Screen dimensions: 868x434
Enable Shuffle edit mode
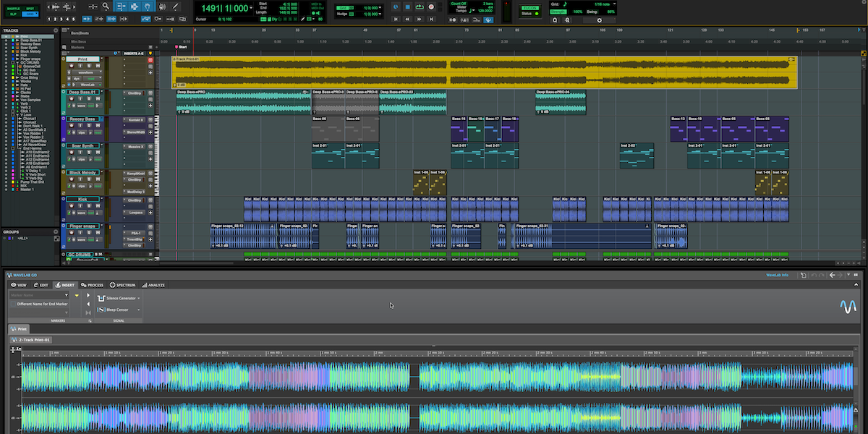pos(12,7)
